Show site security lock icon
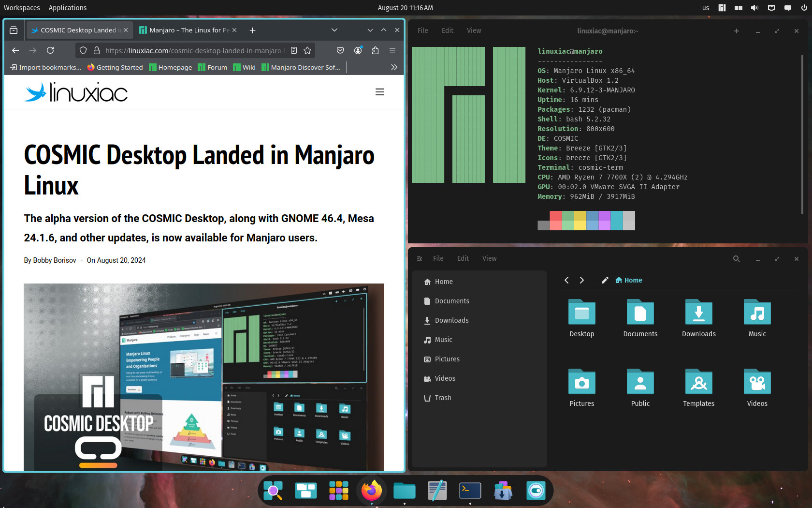Image resolution: width=812 pixels, height=508 pixels. coord(97,50)
